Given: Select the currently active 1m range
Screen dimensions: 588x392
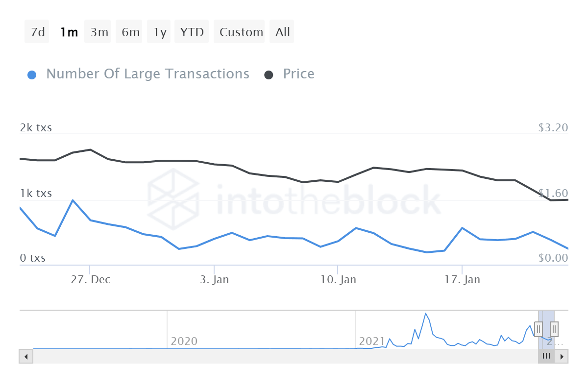Looking at the screenshot, I should click(x=69, y=31).
